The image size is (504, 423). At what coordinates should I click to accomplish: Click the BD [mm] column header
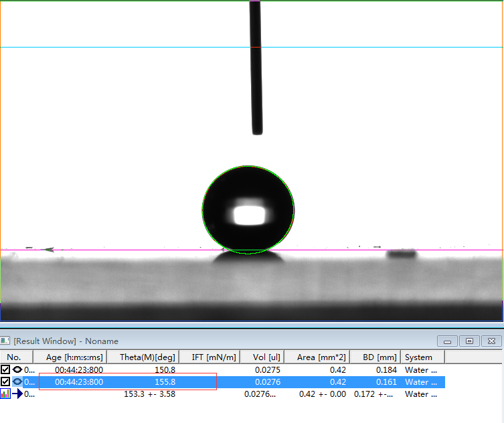pyautogui.click(x=375, y=357)
